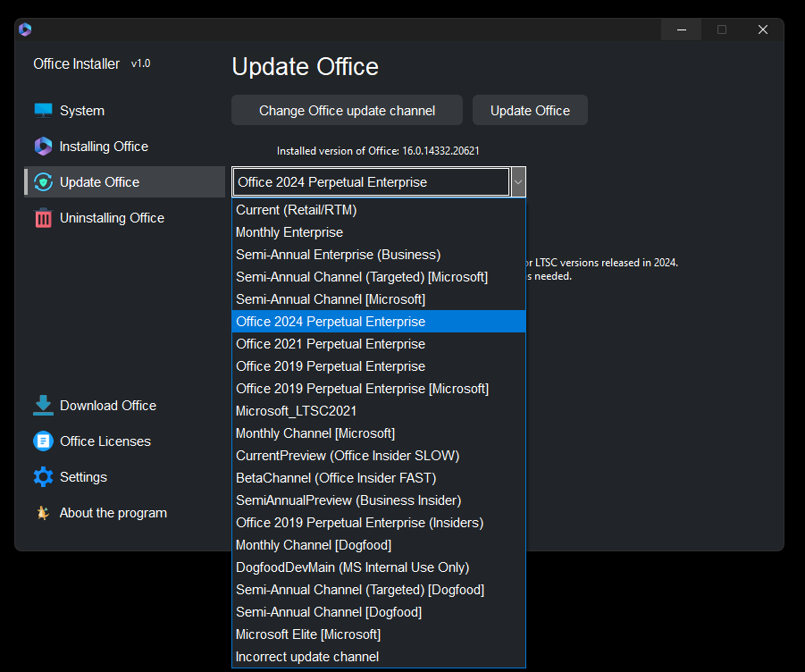
Task: Select Monthly Channel [Dogfood]
Action: click(379, 545)
